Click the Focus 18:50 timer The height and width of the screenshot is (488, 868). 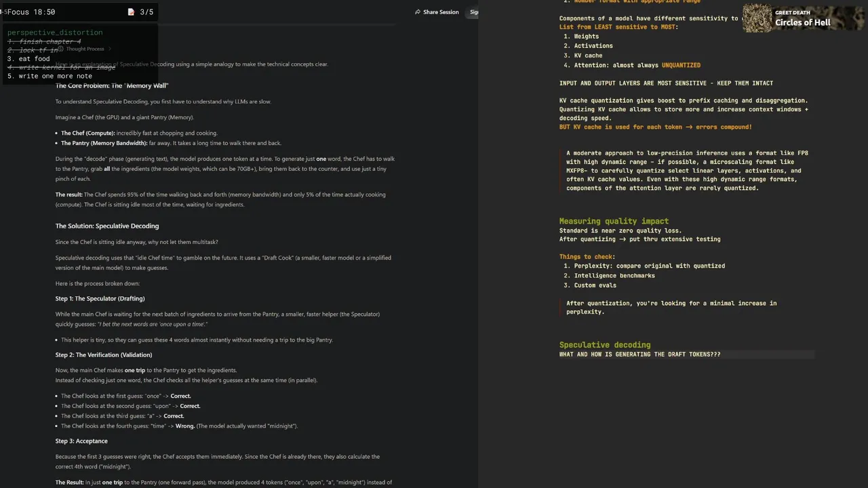(x=31, y=12)
